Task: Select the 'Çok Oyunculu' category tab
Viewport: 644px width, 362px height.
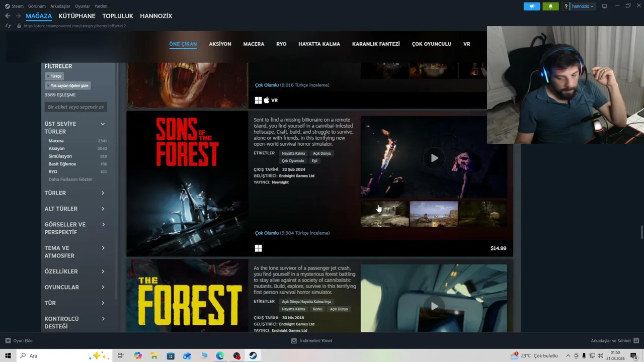Action: (432, 44)
